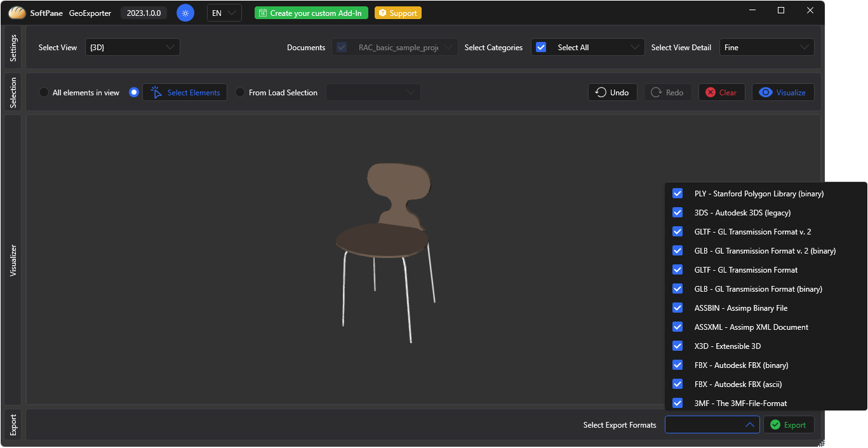868x448 pixels.
Task: Open the Select View dropdown
Action: (x=133, y=48)
